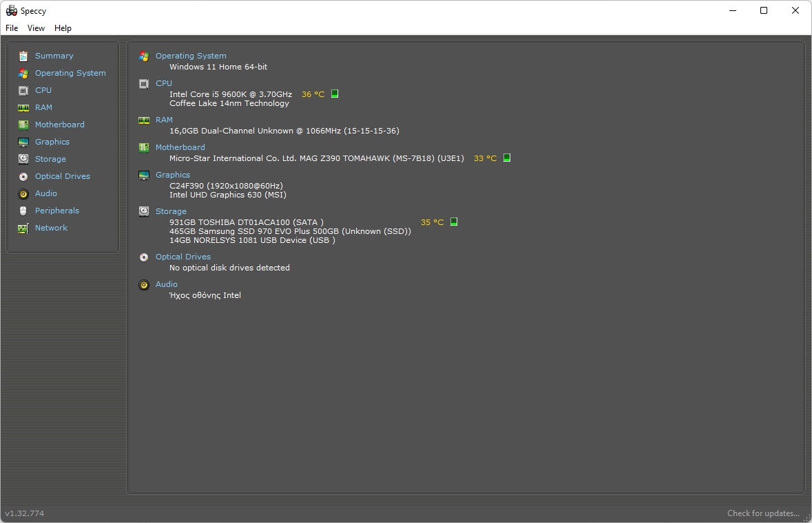Open the Storage section heading link
The height and width of the screenshot is (523, 812).
(171, 211)
